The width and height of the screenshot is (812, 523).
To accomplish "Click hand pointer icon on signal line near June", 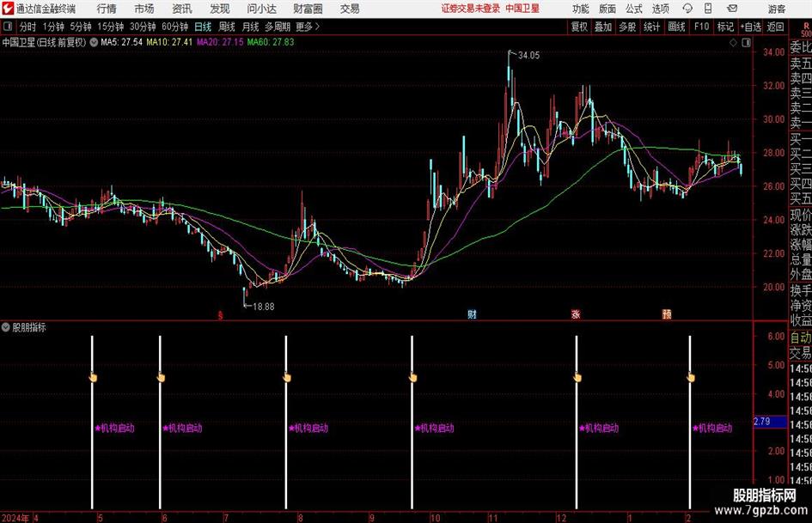I will (161, 377).
